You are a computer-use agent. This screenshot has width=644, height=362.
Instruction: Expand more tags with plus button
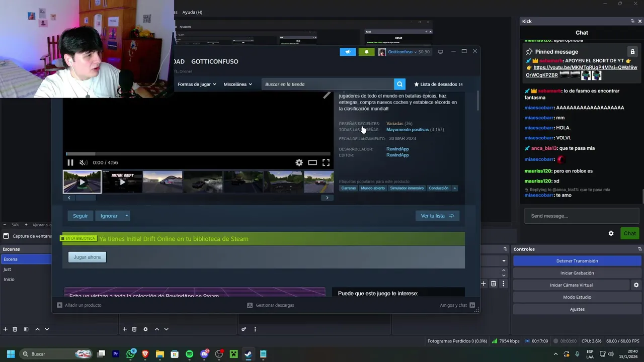[455, 188]
